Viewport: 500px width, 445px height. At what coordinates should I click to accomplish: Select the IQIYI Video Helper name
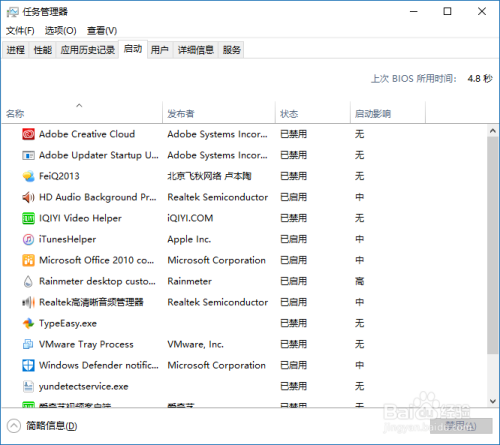[x=80, y=218]
